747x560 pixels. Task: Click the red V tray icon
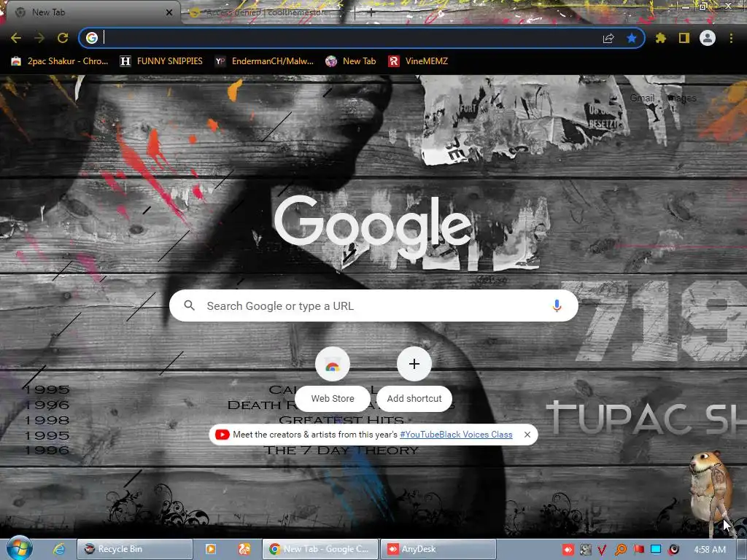point(602,550)
